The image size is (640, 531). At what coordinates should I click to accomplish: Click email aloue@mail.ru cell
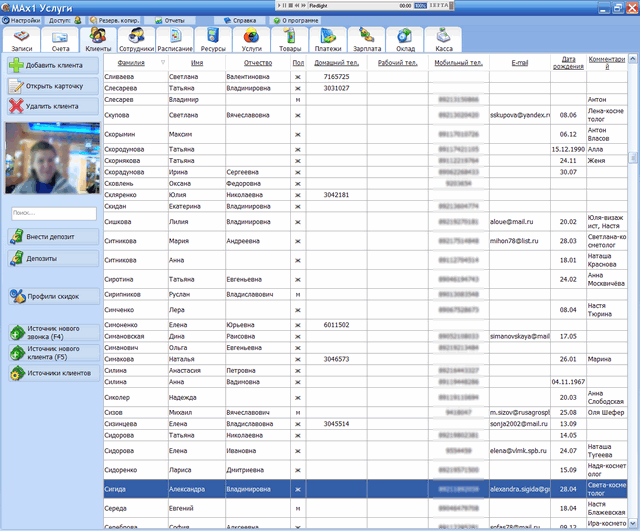point(520,222)
